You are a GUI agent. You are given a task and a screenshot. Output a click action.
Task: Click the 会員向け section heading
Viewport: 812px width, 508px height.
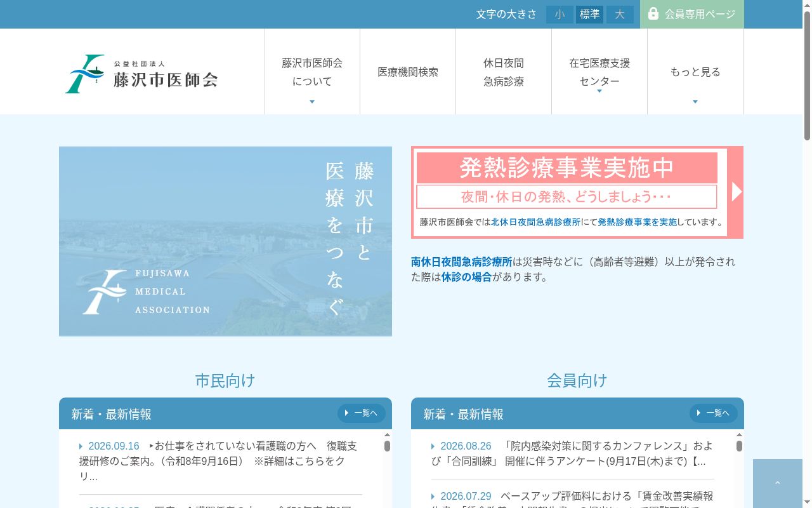point(577,380)
